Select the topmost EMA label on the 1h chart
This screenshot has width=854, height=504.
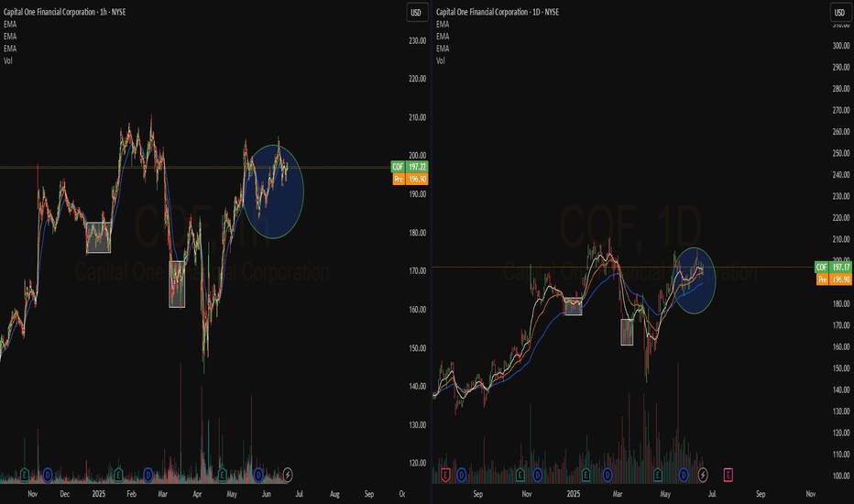point(10,24)
